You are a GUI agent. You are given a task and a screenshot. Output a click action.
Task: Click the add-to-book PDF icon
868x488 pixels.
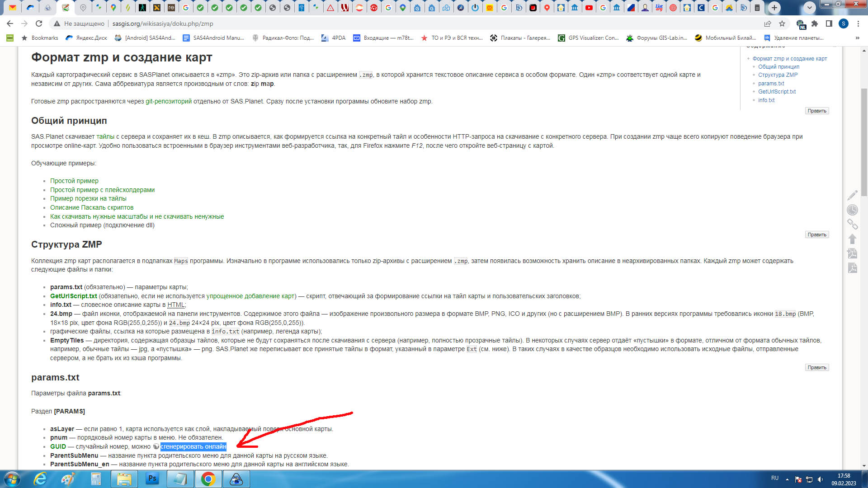coord(852,253)
